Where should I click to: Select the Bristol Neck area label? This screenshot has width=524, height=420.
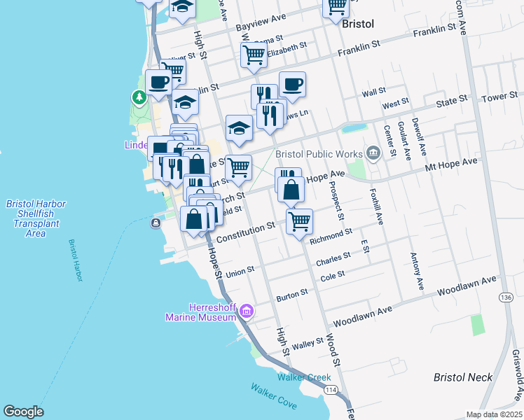tap(463, 377)
